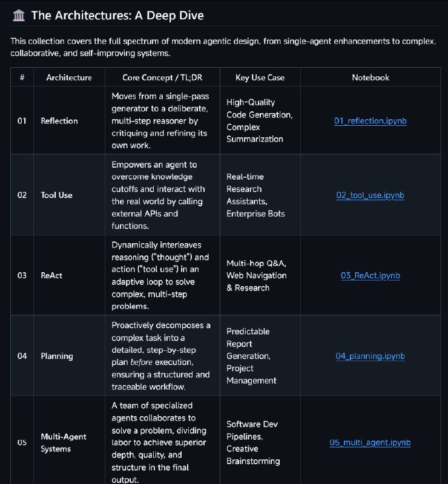Select the Architecture column header
The width and height of the screenshot is (448, 484).
coord(69,77)
